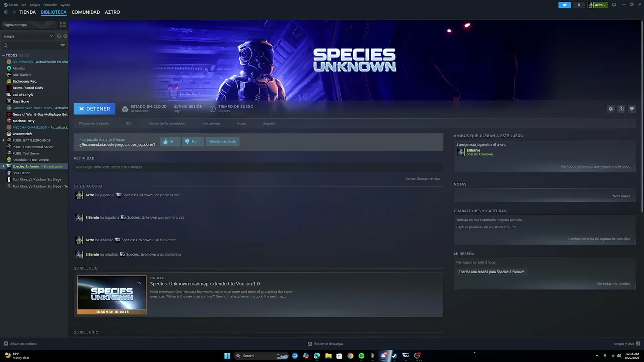Open the Amigos menu
The width and height of the screenshot is (644, 362).
tap(34, 5)
